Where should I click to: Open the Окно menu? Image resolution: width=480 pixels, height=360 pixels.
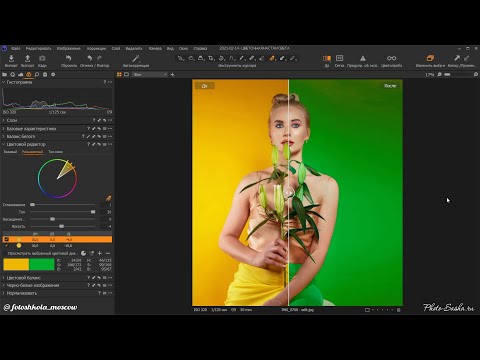(183, 49)
